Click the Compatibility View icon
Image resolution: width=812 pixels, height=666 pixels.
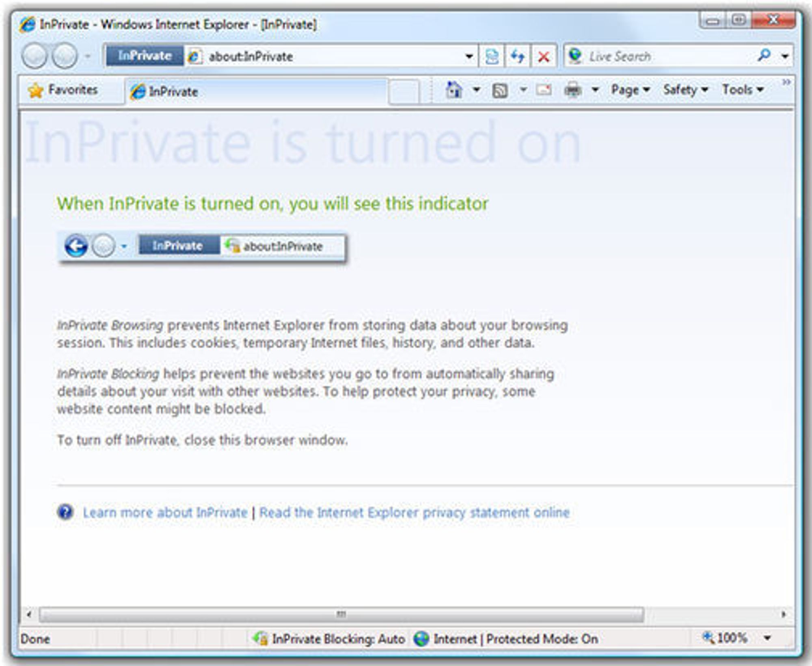click(x=492, y=56)
